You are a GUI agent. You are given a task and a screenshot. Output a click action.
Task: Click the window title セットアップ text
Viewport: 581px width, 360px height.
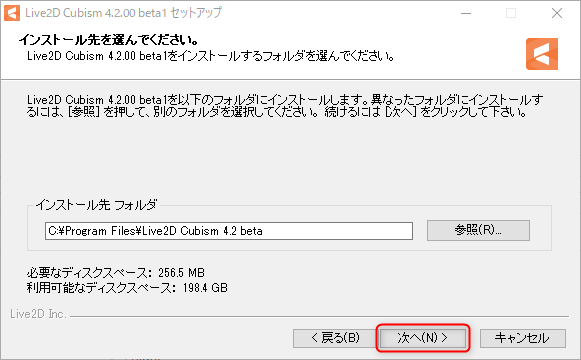(196, 13)
